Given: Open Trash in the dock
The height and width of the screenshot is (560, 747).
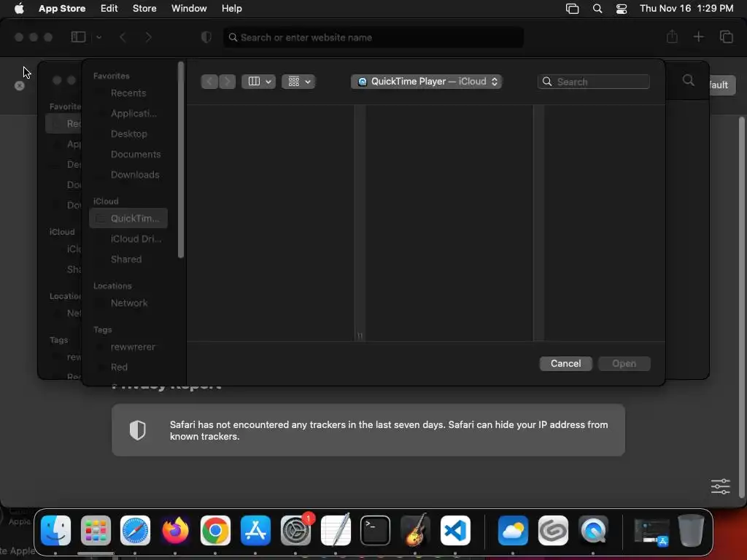Looking at the screenshot, I should click(691, 530).
